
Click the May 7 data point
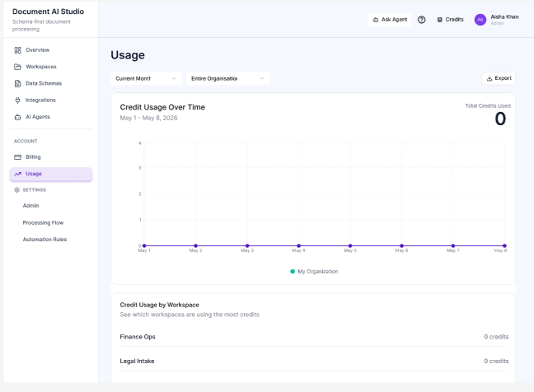pos(453,245)
